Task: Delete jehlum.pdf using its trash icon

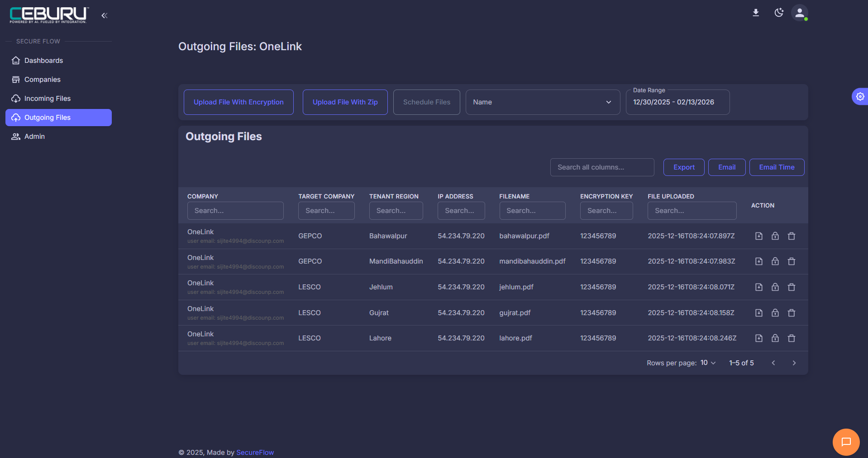Action: click(x=792, y=287)
